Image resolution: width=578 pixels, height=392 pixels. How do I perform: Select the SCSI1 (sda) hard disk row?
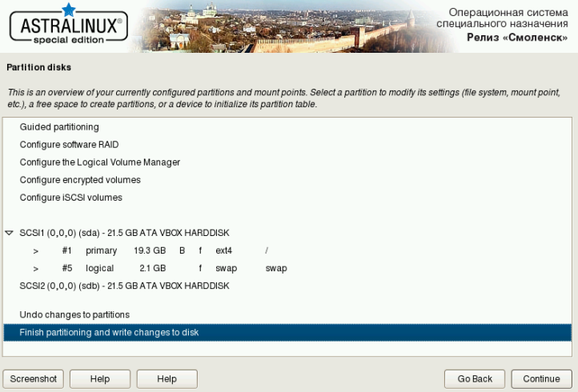click(x=287, y=233)
